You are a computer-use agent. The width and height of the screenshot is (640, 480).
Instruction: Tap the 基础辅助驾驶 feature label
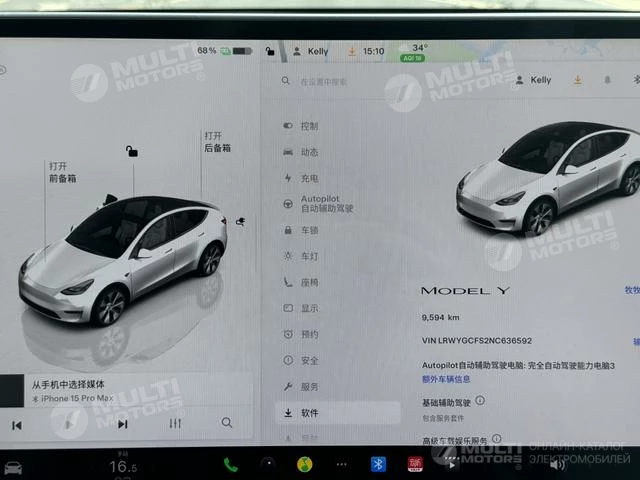coord(446,402)
